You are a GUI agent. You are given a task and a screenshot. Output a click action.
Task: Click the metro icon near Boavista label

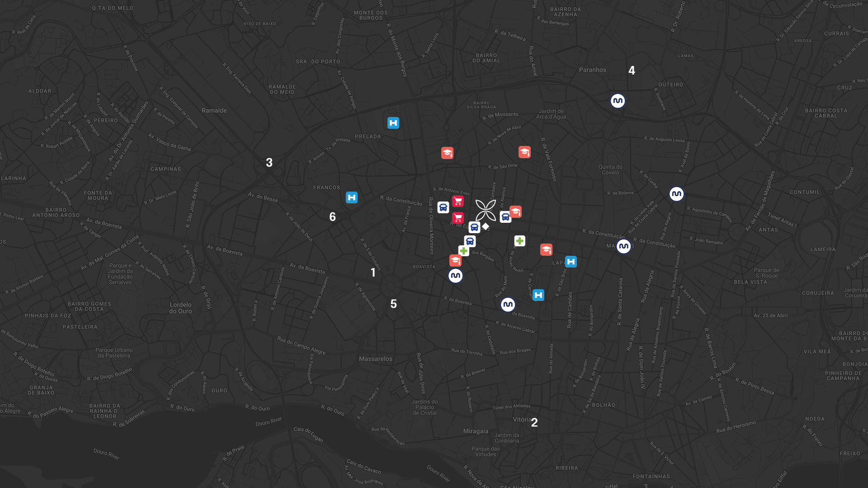click(455, 276)
